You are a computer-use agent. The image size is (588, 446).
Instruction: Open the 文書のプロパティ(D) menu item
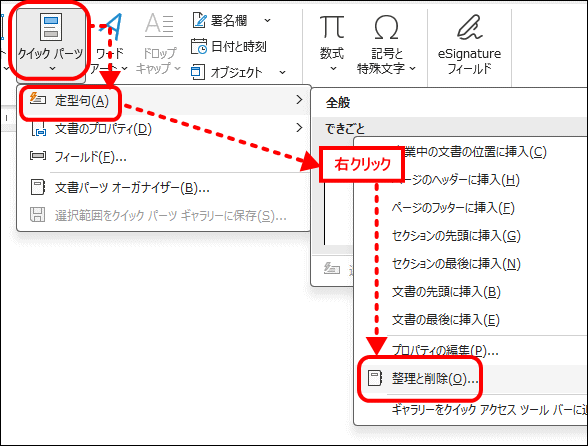tap(164, 129)
